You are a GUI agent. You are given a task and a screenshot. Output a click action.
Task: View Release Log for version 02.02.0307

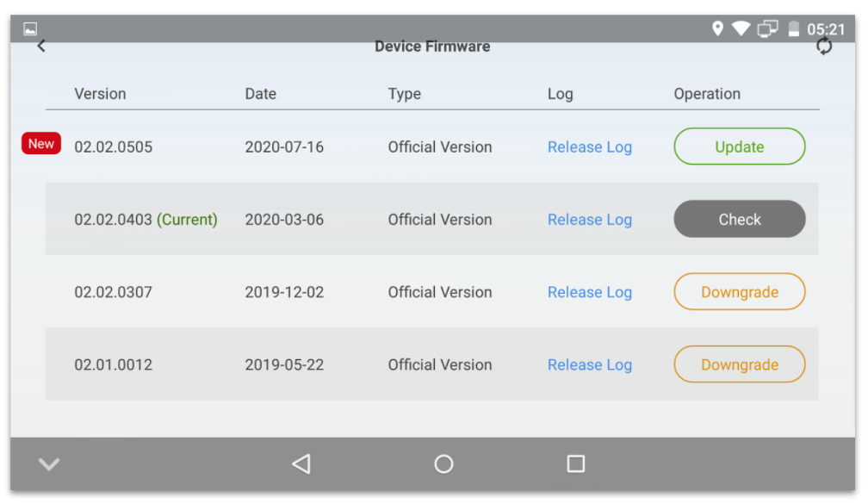[589, 292]
